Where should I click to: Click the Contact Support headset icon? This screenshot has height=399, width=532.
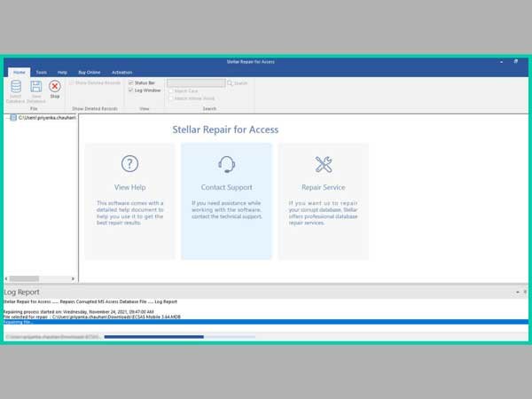click(x=226, y=164)
